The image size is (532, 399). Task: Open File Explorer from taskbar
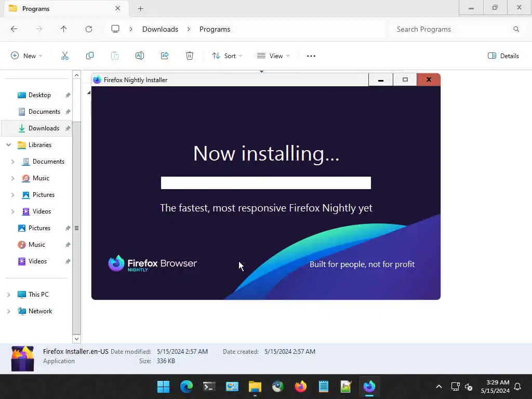pos(255,387)
